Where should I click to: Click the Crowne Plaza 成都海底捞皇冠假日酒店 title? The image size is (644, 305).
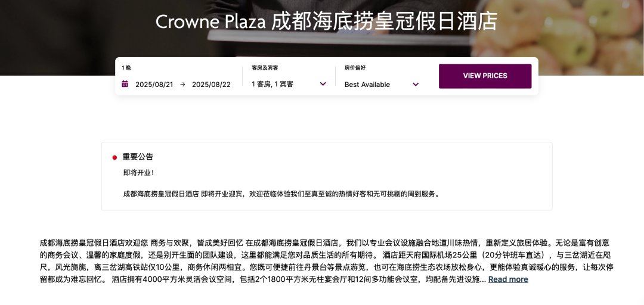click(326, 22)
